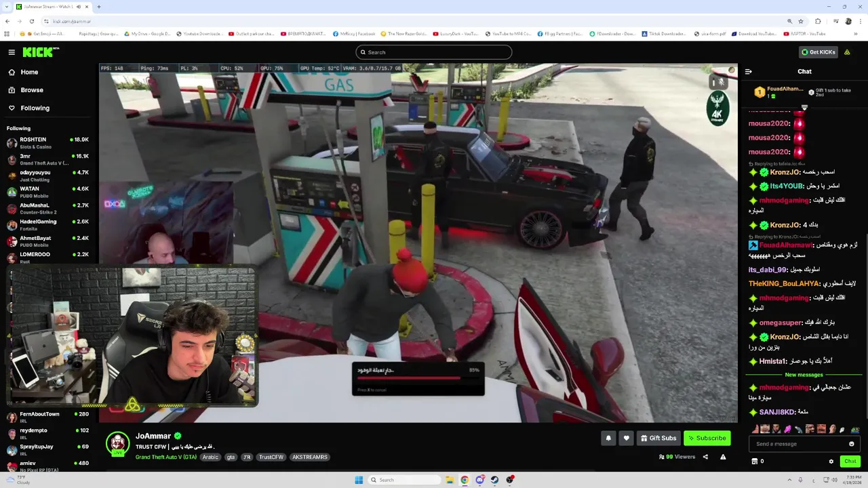This screenshot has height=488, width=868.
Task: Open HadeelGaming channel in Following list
Action: pos(47,224)
